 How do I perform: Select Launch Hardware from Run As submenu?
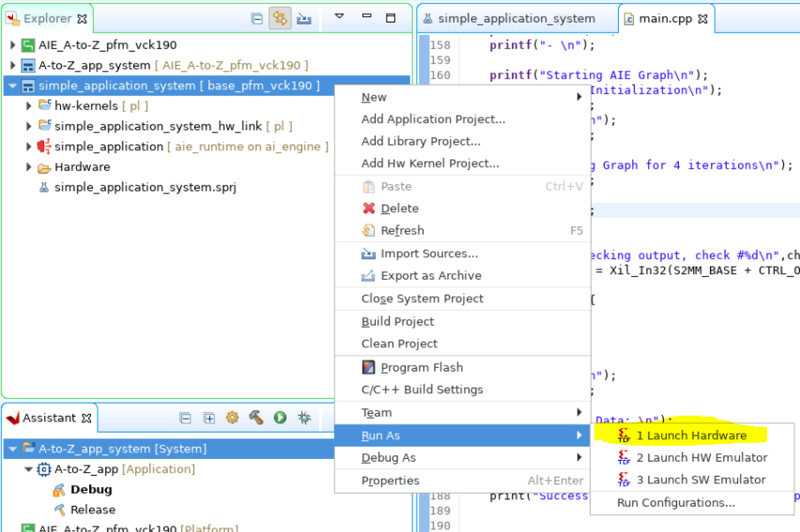(691, 435)
